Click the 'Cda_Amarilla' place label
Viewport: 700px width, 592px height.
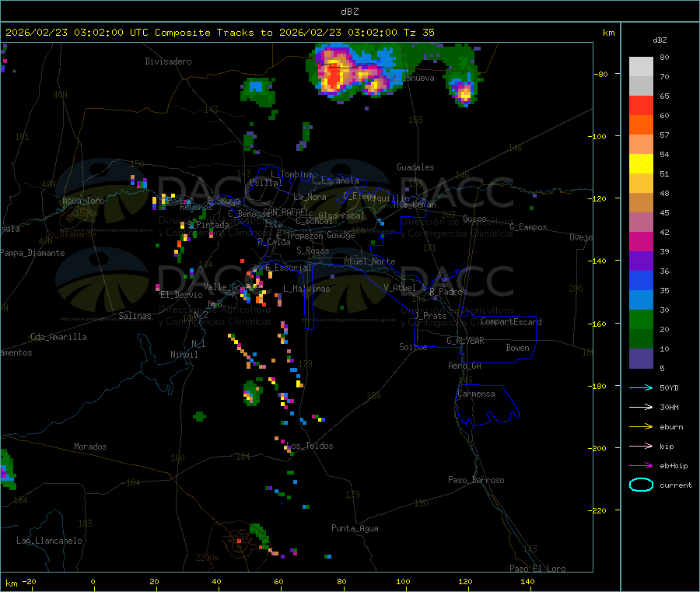coord(58,337)
